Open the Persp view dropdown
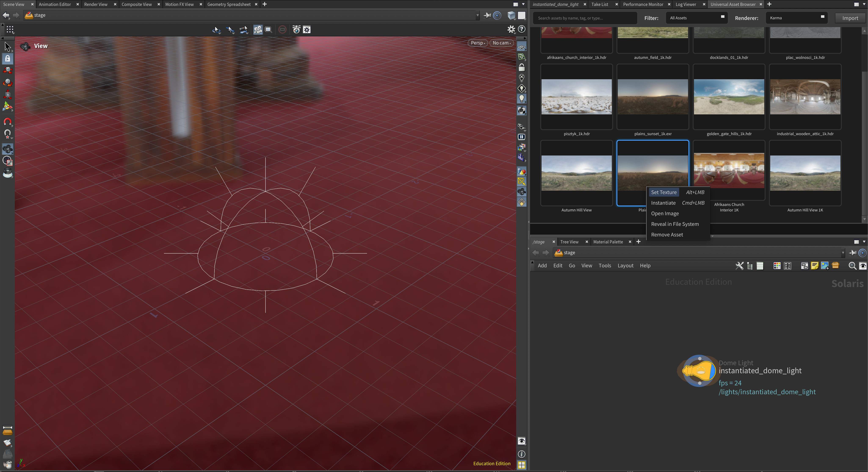The image size is (868, 472). click(x=477, y=43)
